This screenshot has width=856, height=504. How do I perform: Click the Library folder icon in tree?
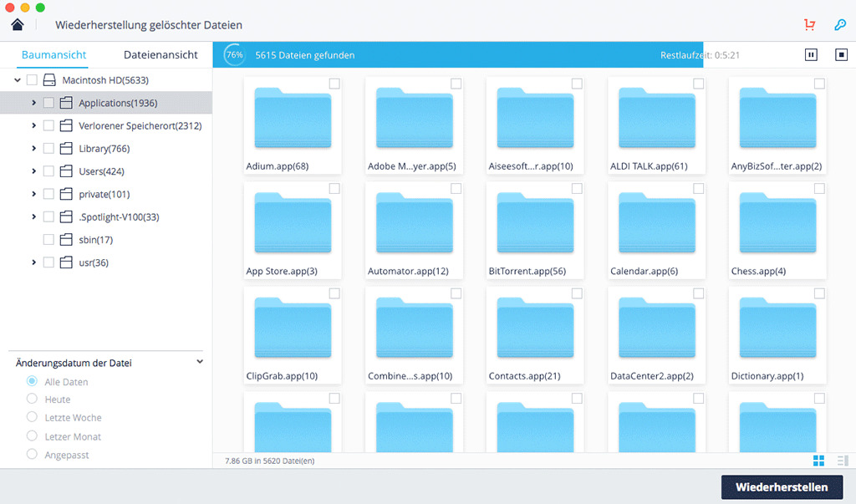click(x=66, y=149)
